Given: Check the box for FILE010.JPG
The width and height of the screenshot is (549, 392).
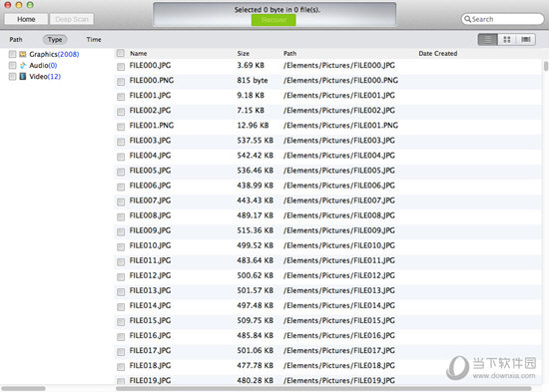Looking at the screenshot, I should [x=121, y=246].
